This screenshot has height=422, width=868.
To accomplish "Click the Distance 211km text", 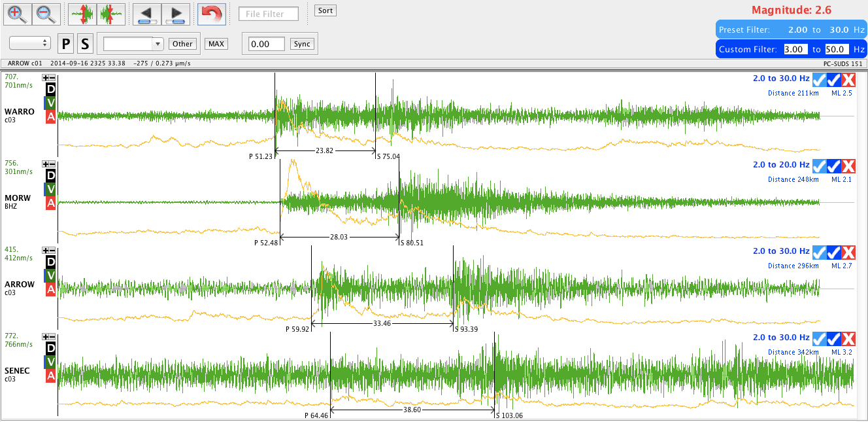I will (x=793, y=93).
